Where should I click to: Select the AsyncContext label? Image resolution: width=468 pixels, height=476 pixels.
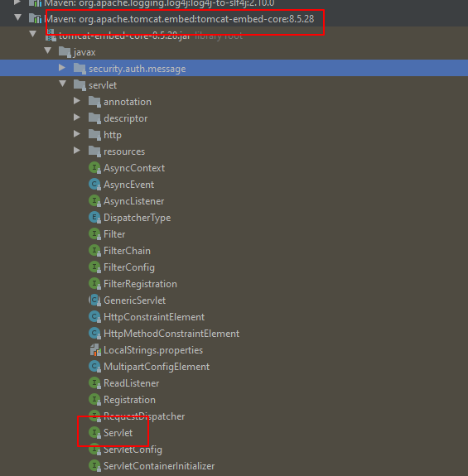[134, 168]
